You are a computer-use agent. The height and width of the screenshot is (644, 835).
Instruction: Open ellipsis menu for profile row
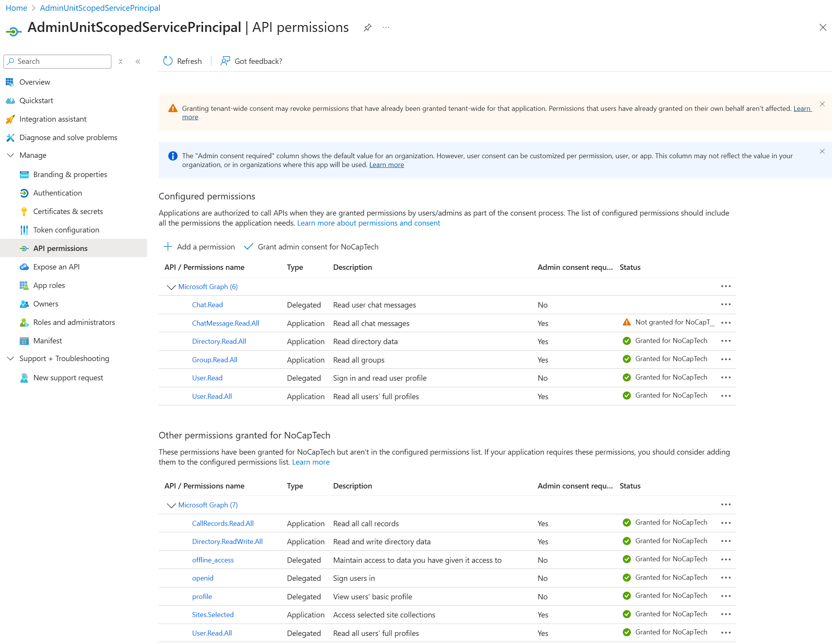(726, 596)
